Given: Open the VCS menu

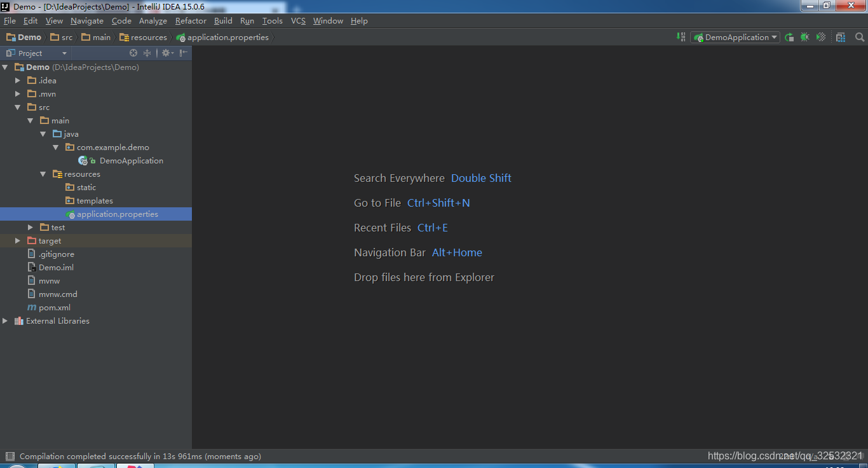Looking at the screenshot, I should [x=298, y=20].
